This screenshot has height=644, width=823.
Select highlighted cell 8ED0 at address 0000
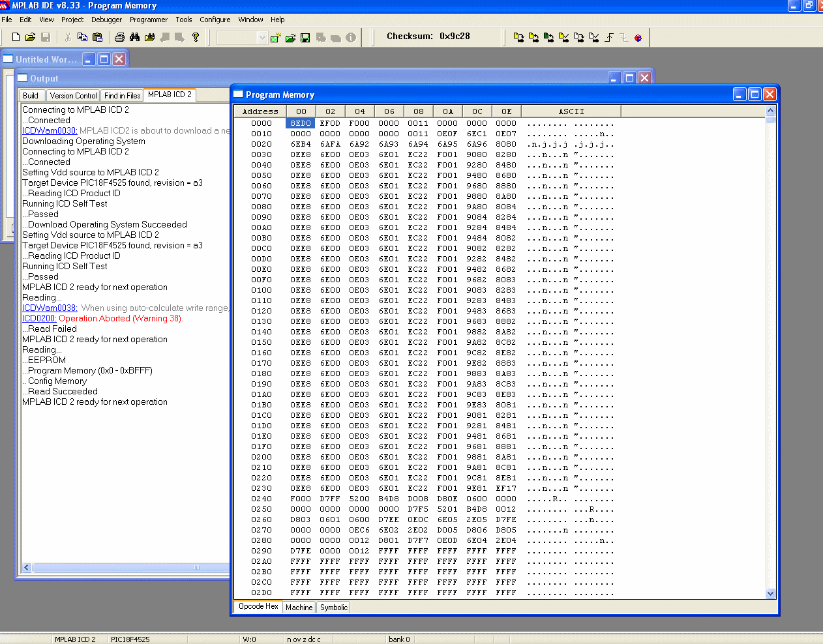pos(301,123)
